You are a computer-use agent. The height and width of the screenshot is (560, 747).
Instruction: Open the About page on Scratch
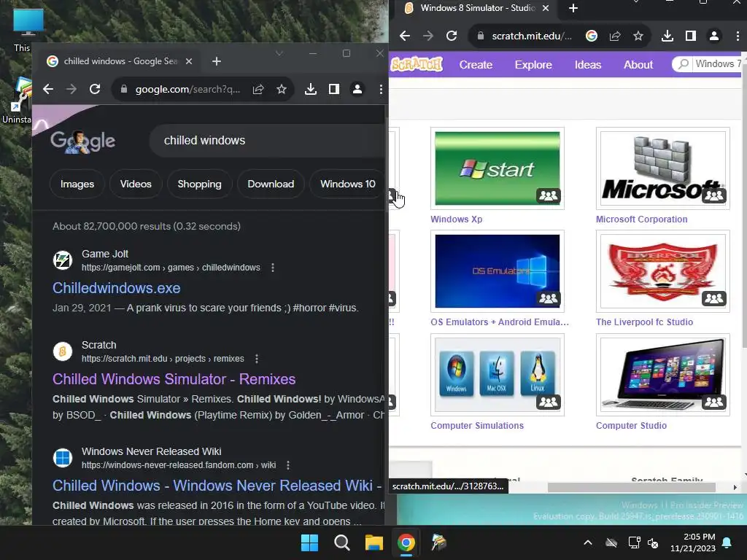point(638,65)
